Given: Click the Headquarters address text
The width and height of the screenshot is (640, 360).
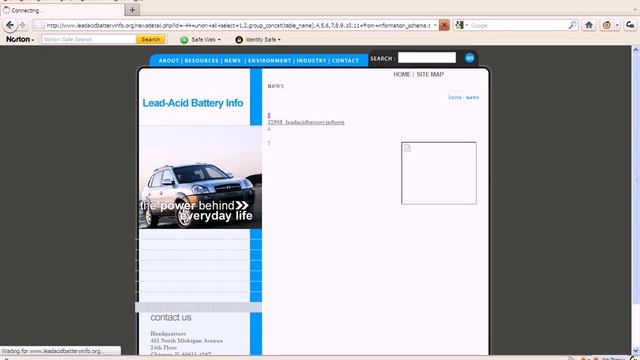Looking at the screenshot, I should coord(168,333).
